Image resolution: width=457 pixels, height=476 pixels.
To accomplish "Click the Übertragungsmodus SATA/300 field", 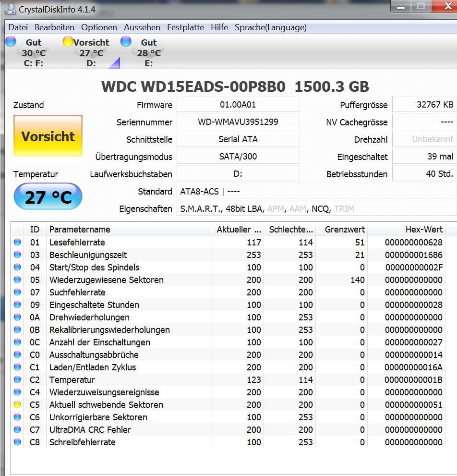I will tap(238, 157).
